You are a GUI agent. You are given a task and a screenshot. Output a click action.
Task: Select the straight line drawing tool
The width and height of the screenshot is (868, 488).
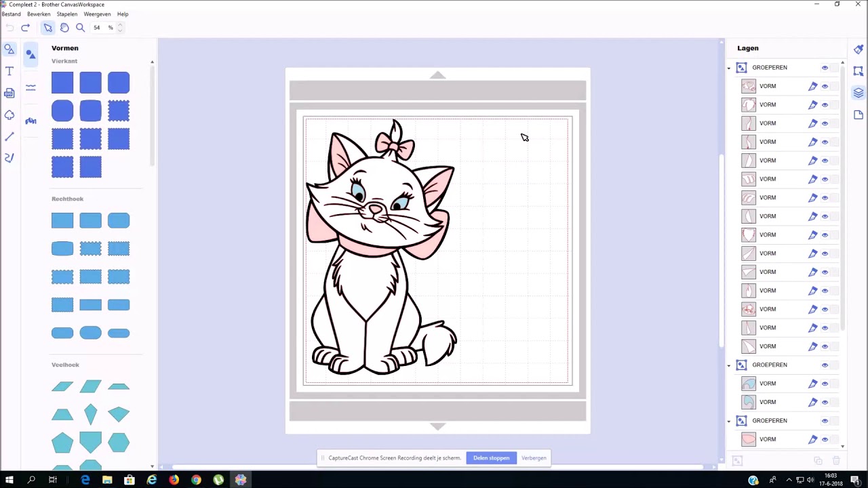[9, 136]
